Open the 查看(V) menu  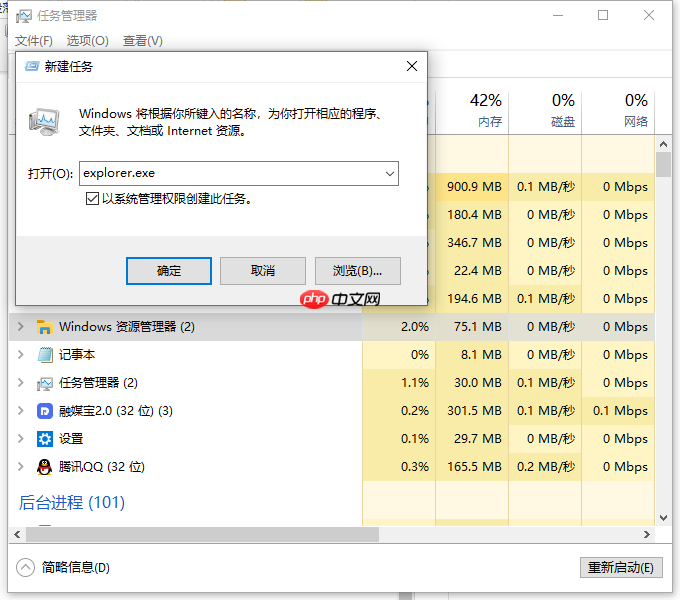143,41
